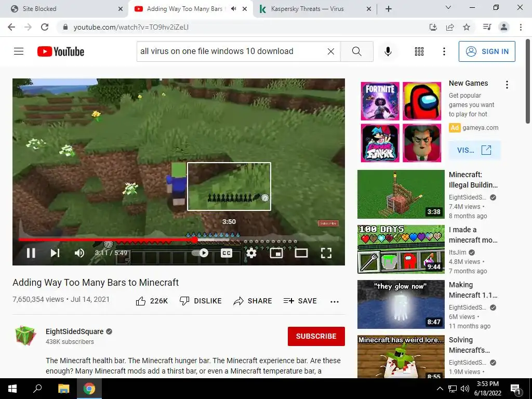The image size is (532, 399).
Task: Click the video title text
Action: [x=96, y=282]
